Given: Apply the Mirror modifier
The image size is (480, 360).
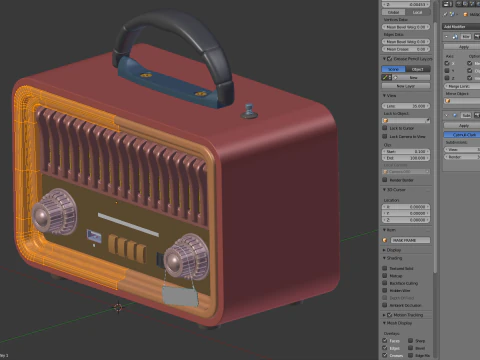Looking at the screenshot, I should click(462, 47).
